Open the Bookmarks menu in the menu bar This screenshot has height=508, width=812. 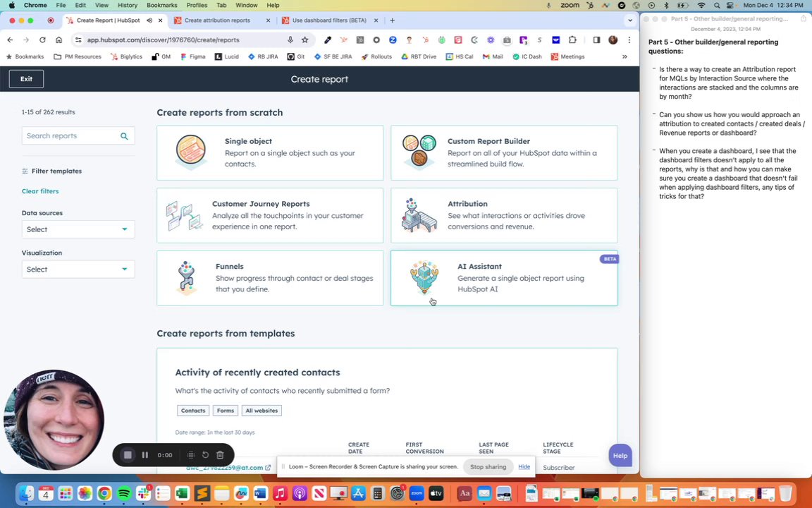tap(161, 5)
